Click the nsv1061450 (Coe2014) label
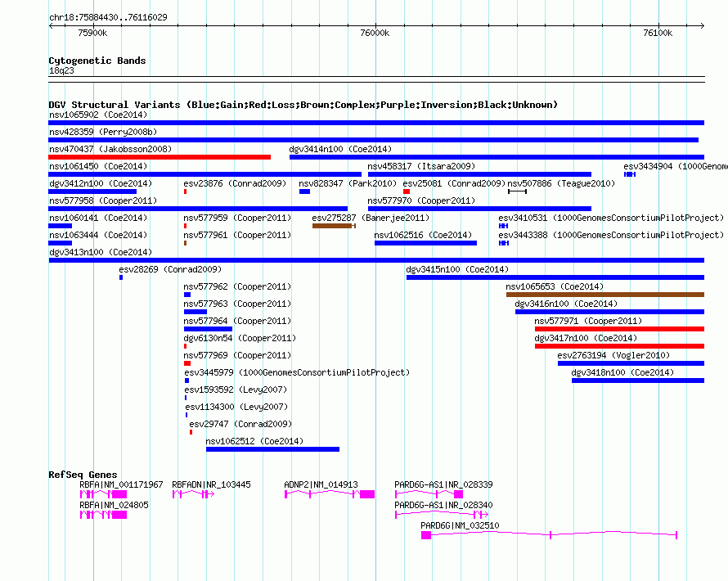This screenshot has height=581, width=728. click(x=98, y=166)
